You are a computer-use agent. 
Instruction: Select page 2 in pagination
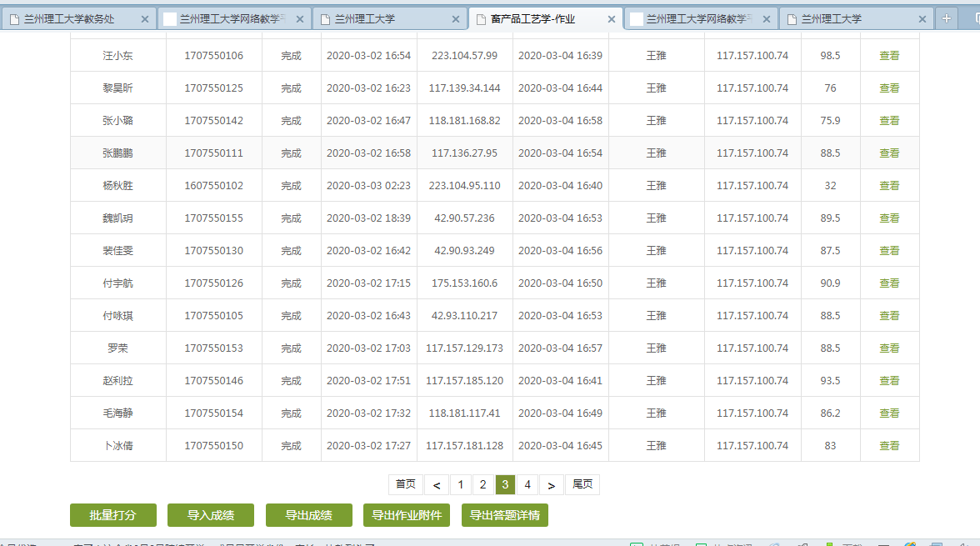point(482,485)
